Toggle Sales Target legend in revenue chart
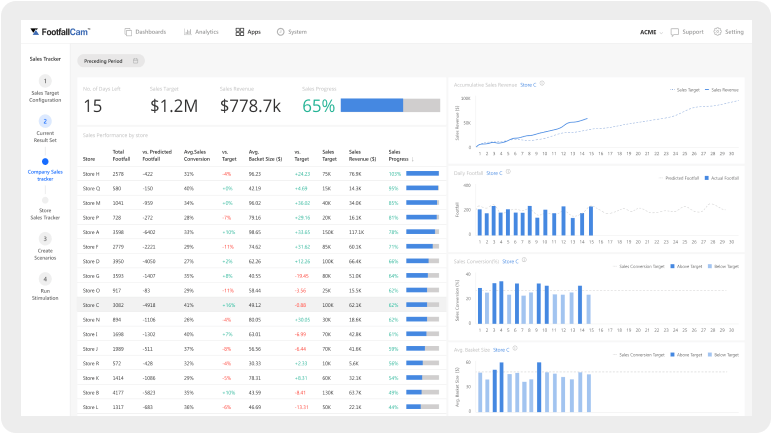Image resolution: width=772 pixels, height=434 pixels. click(x=685, y=90)
